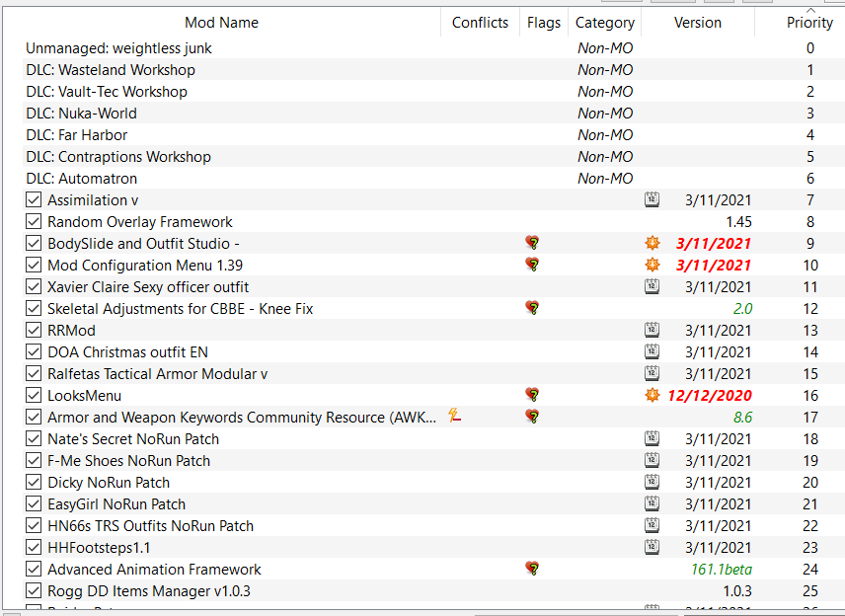Click the Non-MO category of DLC: Nuka-World

[x=605, y=114]
